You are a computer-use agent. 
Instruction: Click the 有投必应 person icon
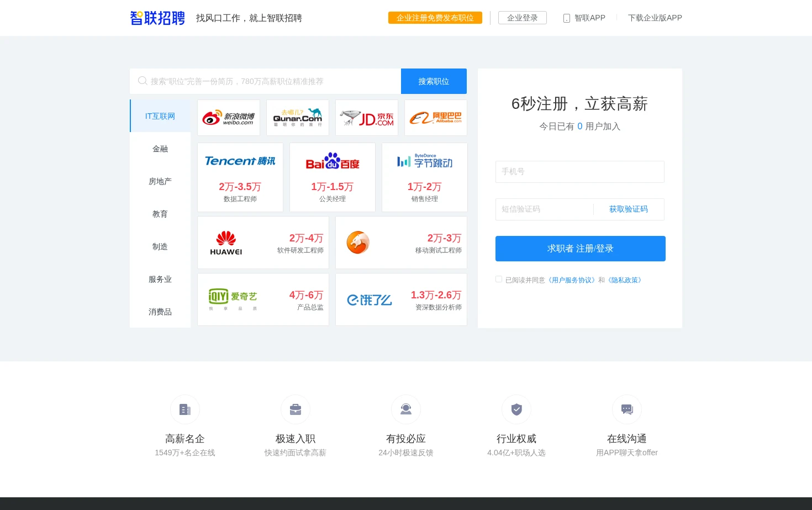(x=406, y=409)
